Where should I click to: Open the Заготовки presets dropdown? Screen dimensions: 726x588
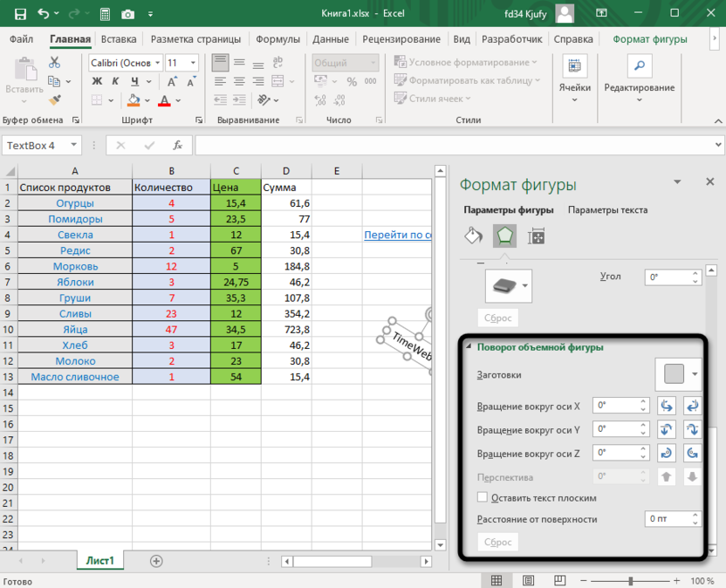point(678,374)
